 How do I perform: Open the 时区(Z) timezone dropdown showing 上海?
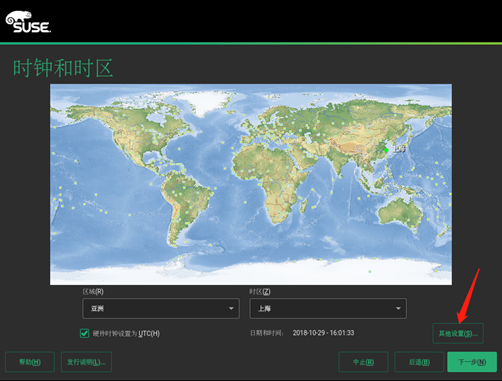328,308
